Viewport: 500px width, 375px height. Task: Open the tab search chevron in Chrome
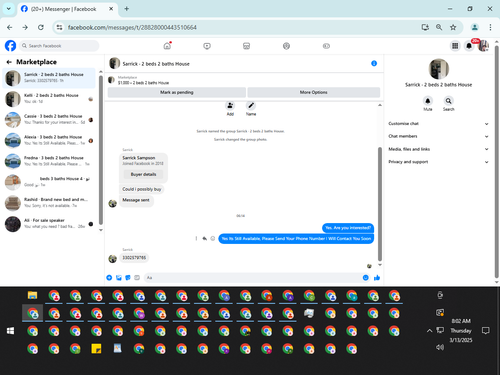tap(9, 9)
